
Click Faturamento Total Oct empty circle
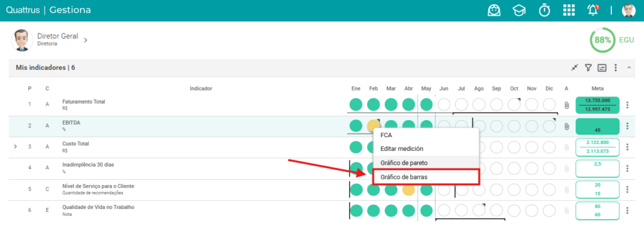click(x=514, y=104)
